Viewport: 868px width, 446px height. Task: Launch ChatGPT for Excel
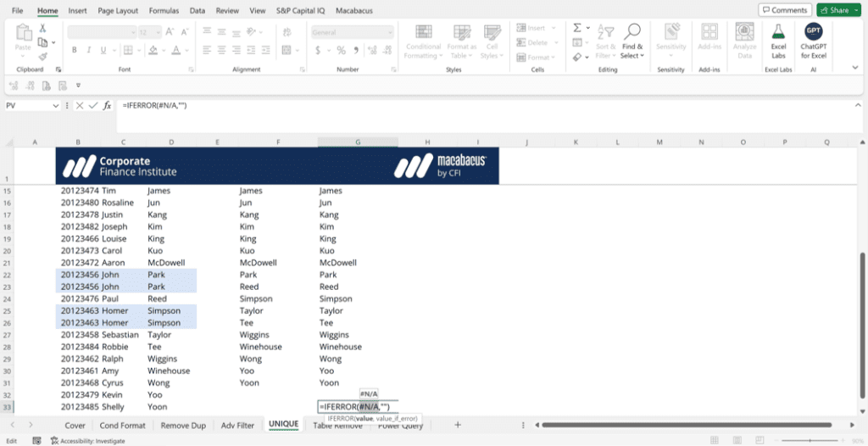813,38
